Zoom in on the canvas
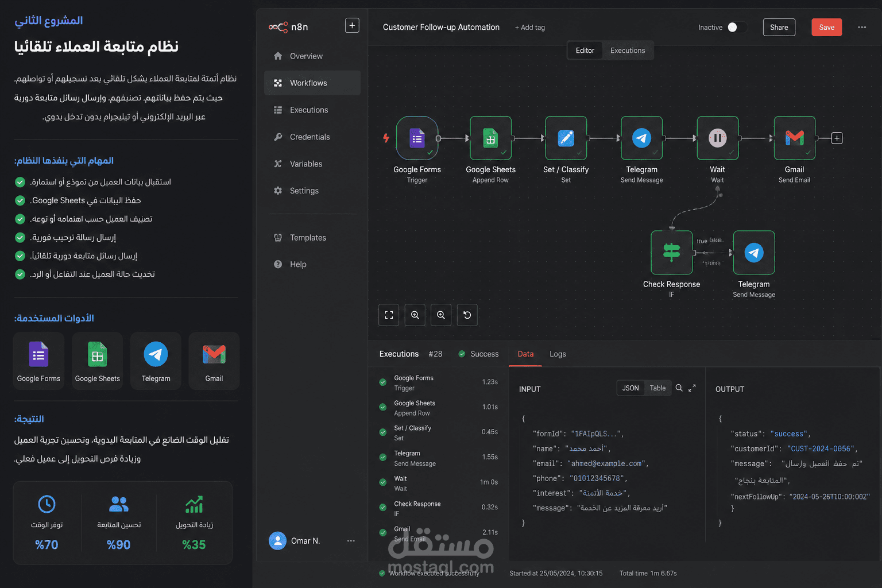The image size is (882, 588). pos(415,315)
